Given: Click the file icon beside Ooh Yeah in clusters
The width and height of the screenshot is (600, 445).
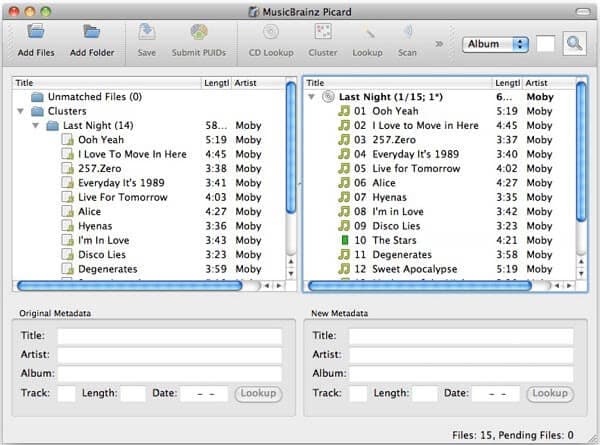Looking at the screenshot, I should [68, 140].
